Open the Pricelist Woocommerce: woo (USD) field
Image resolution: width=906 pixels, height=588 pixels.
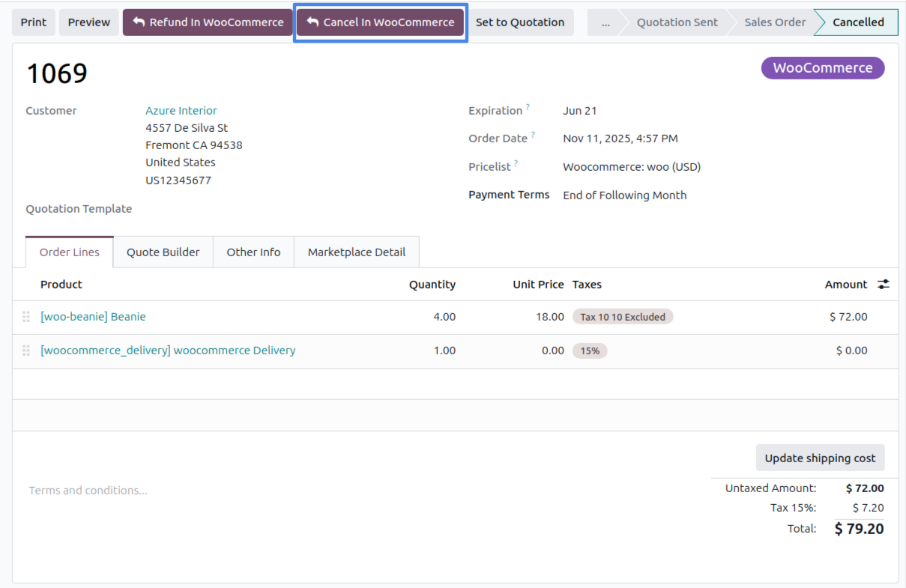click(632, 167)
